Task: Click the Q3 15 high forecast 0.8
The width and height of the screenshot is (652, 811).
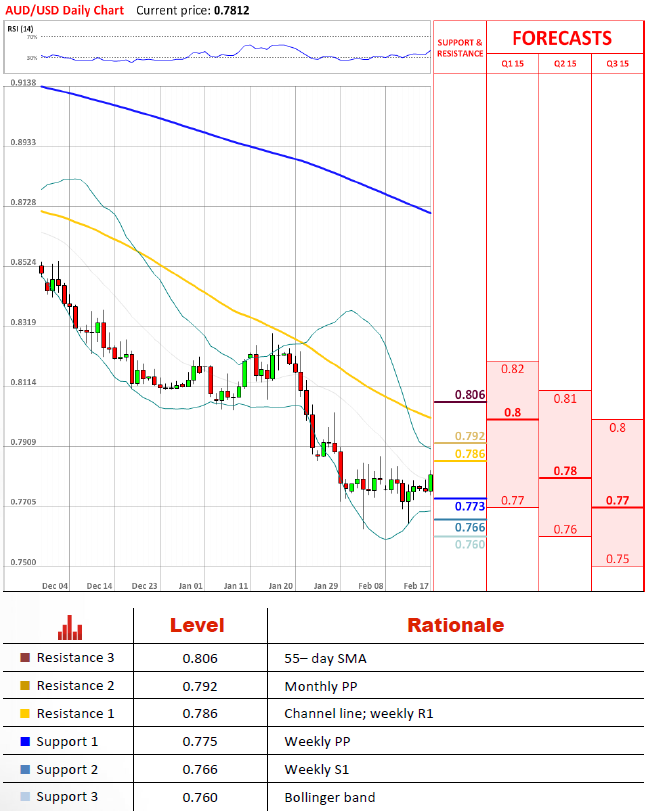Action: click(617, 428)
